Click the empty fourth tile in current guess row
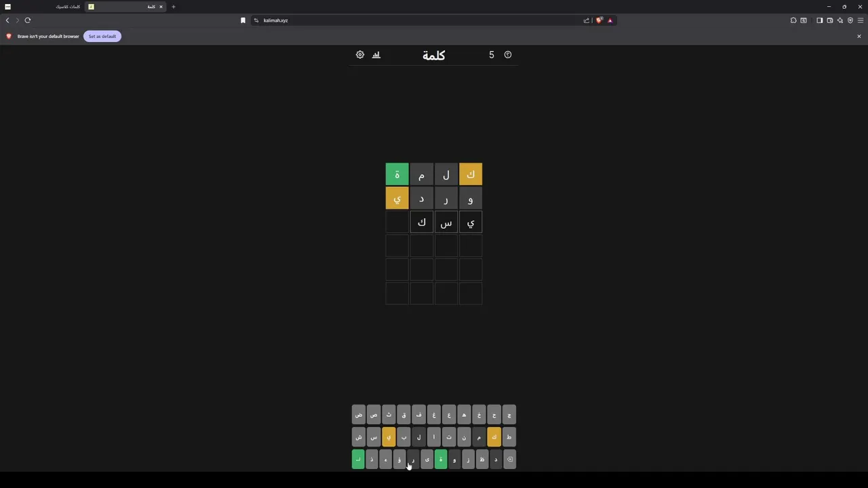Viewport: 868px width, 488px height. pyautogui.click(x=397, y=222)
